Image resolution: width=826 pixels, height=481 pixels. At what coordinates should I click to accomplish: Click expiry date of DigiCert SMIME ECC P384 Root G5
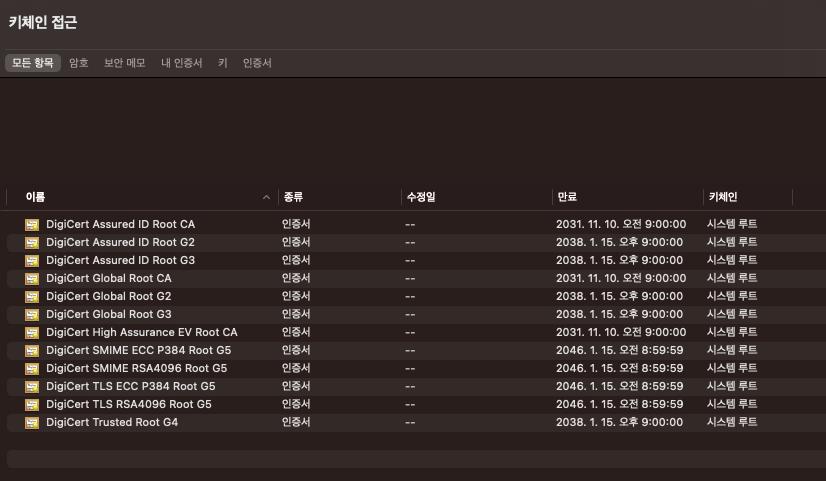620,350
